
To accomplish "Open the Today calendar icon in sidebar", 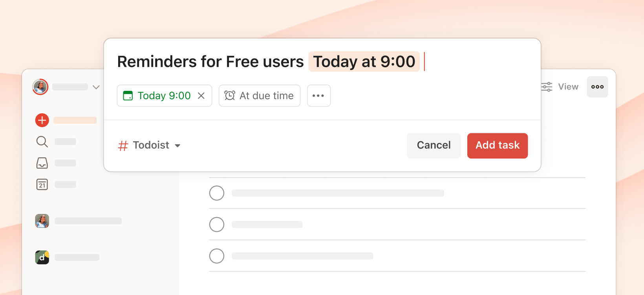I will pos(42,184).
